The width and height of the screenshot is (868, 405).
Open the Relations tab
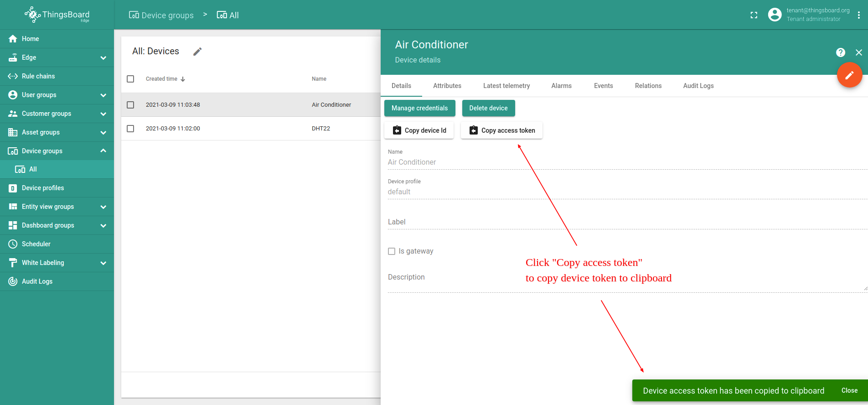[648, 86]
